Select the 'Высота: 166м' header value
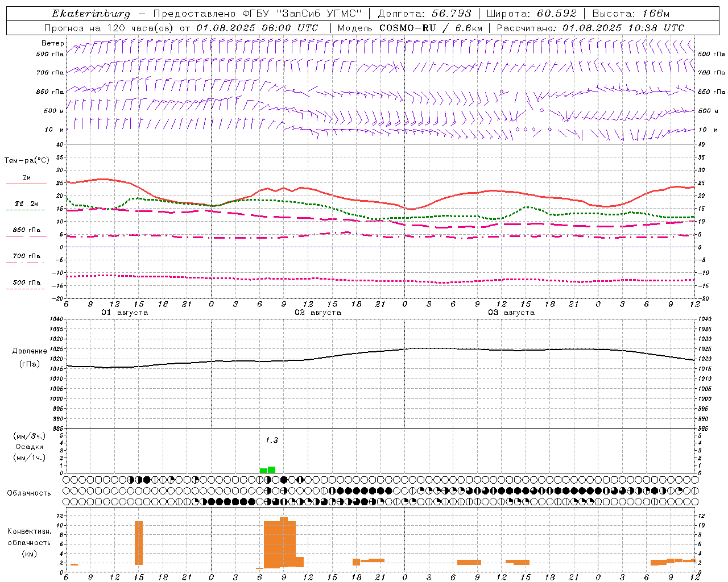The width and height of the screenshot is (728, 582). tap(631, 14)
